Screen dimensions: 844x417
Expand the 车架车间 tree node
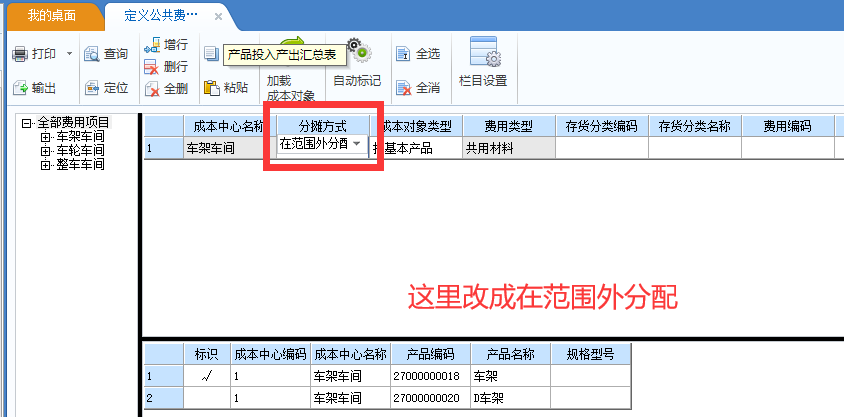click(x=45, y=137)
